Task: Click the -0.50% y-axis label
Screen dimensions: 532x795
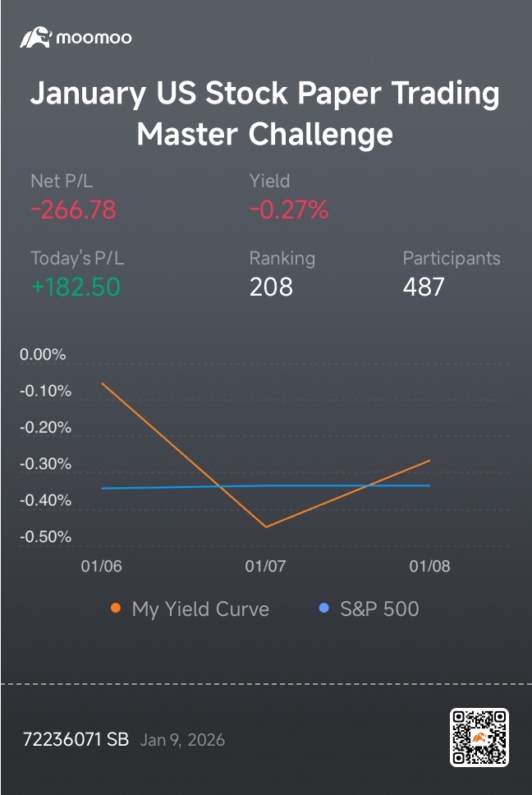Action: tap(46, 536)
